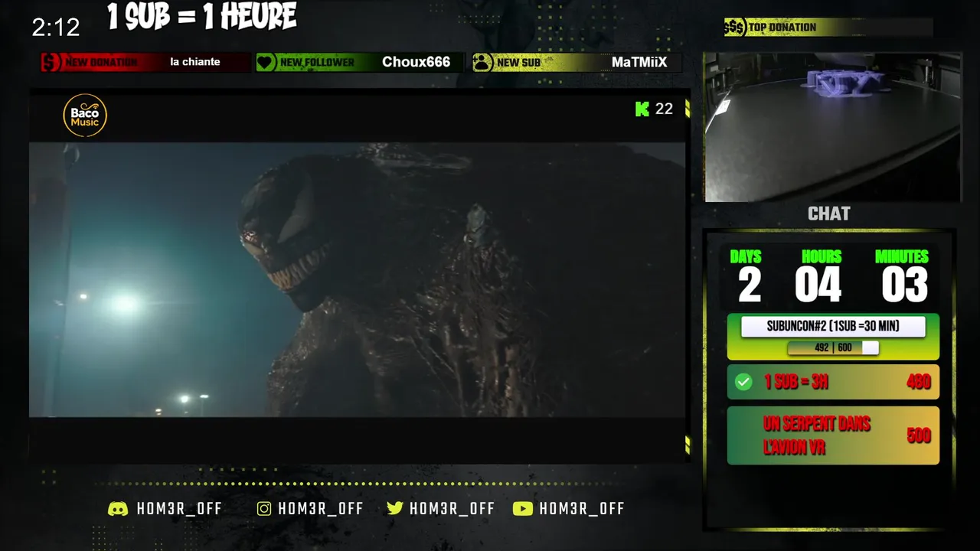Click the '1 SUB = 1 HEURE' title
This screenshot has width=980, height=551.
[x=202, y=17]
